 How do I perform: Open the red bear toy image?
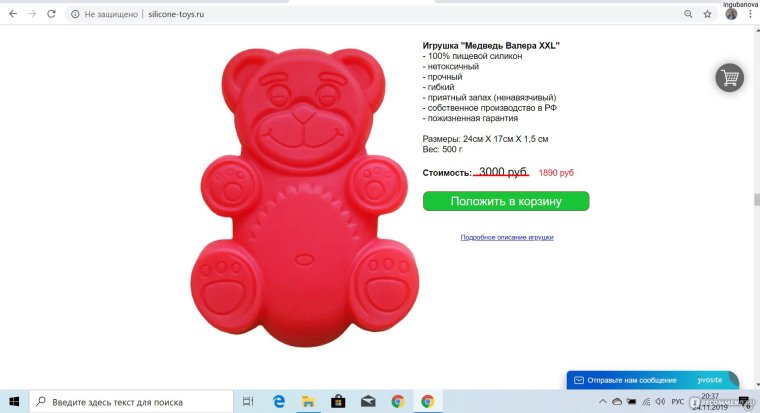pyautogui.click(x=305, y=197)
